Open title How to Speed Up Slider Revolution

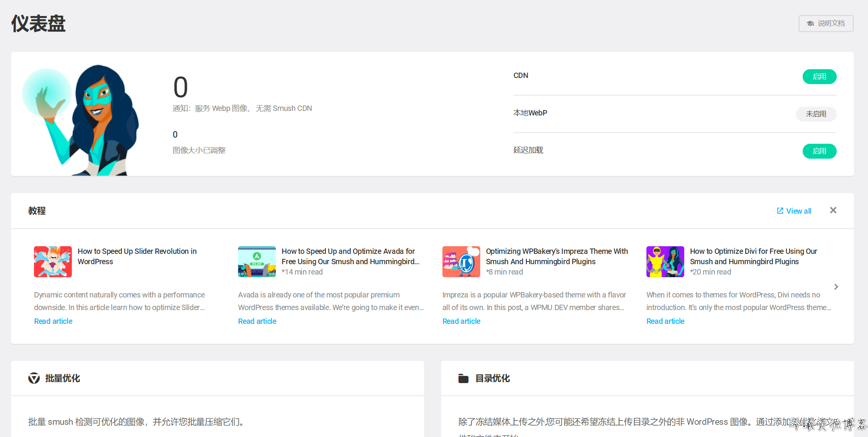pos(137,256)
